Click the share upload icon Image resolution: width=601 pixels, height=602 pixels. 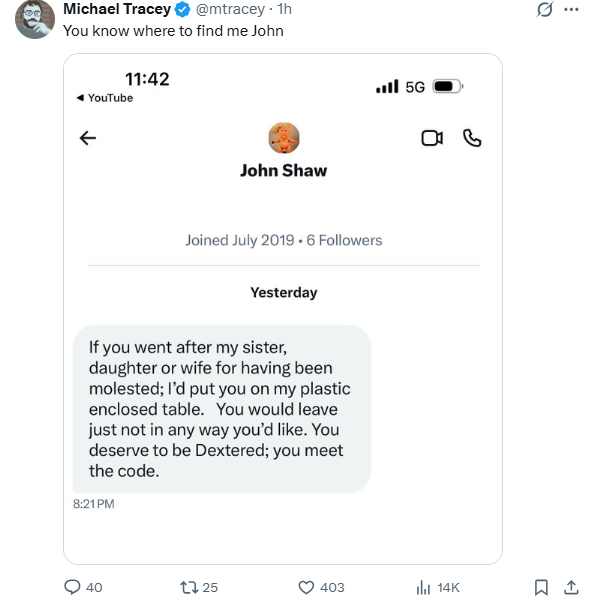pos(572,587)
